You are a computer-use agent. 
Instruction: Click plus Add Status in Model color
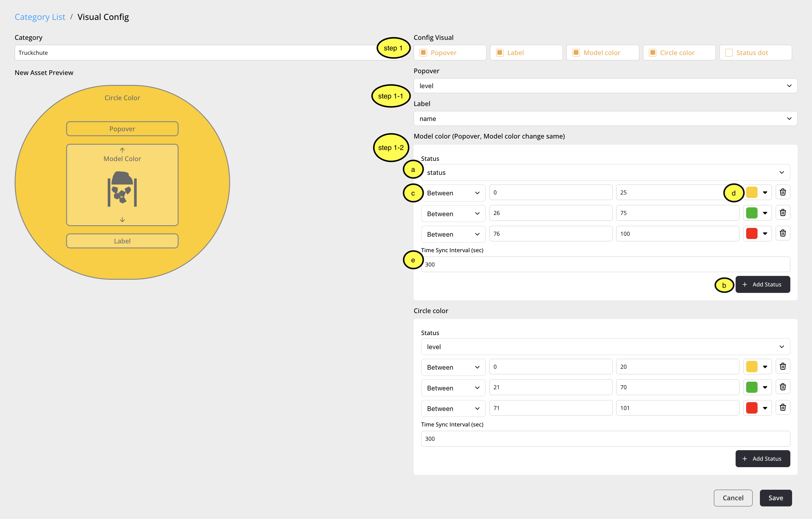763,284
